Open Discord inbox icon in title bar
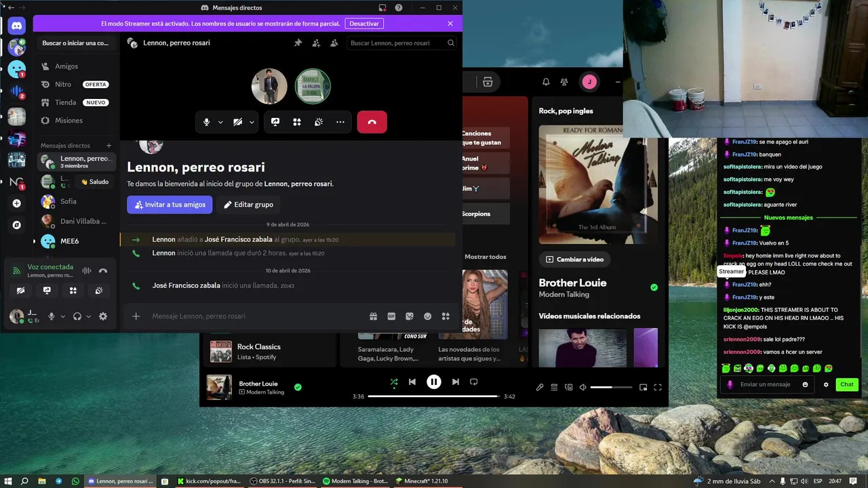 (382, 7)
